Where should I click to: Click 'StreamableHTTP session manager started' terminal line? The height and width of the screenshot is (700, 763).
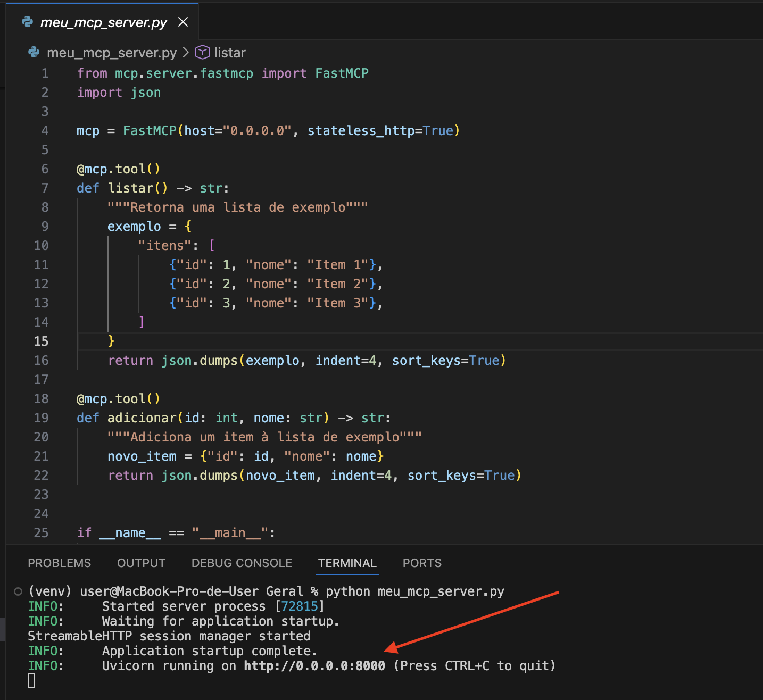[x=169, y=636]
